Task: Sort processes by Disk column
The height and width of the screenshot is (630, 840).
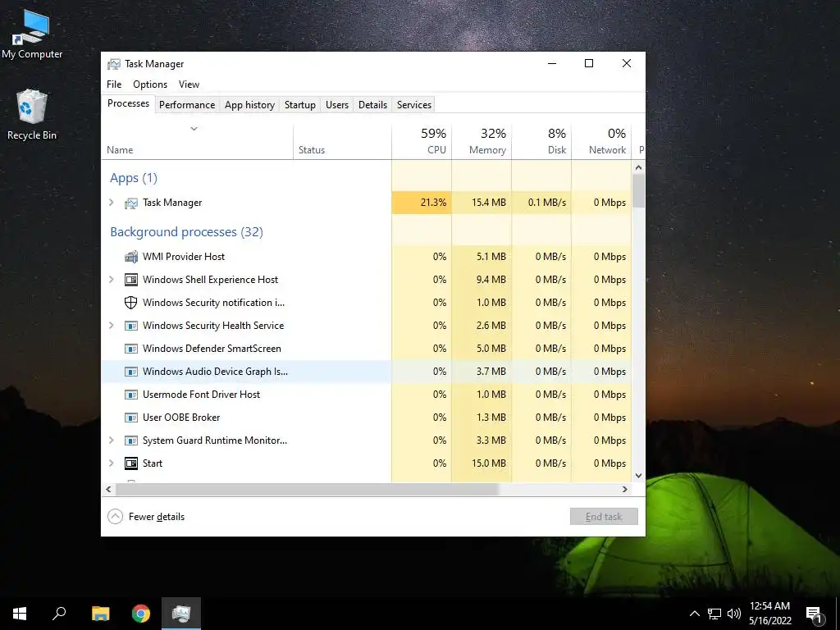Action: pyautogui.click(x=541, y=142)
